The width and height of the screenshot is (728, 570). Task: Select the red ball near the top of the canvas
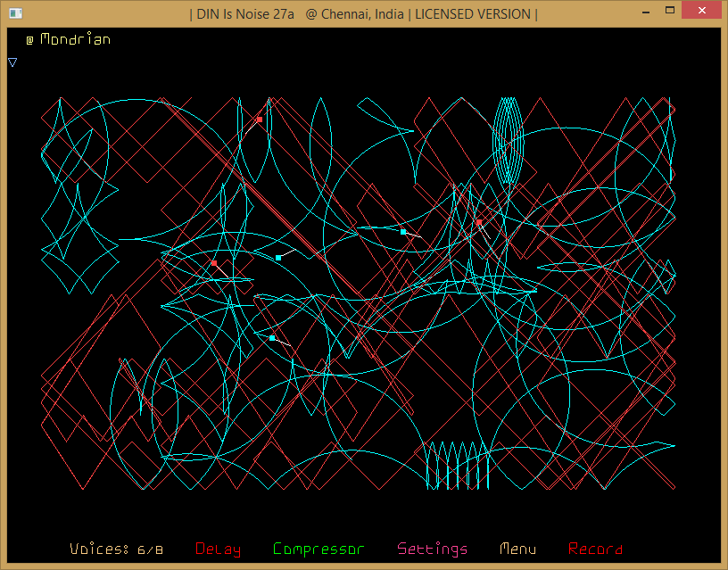[260, 120]
